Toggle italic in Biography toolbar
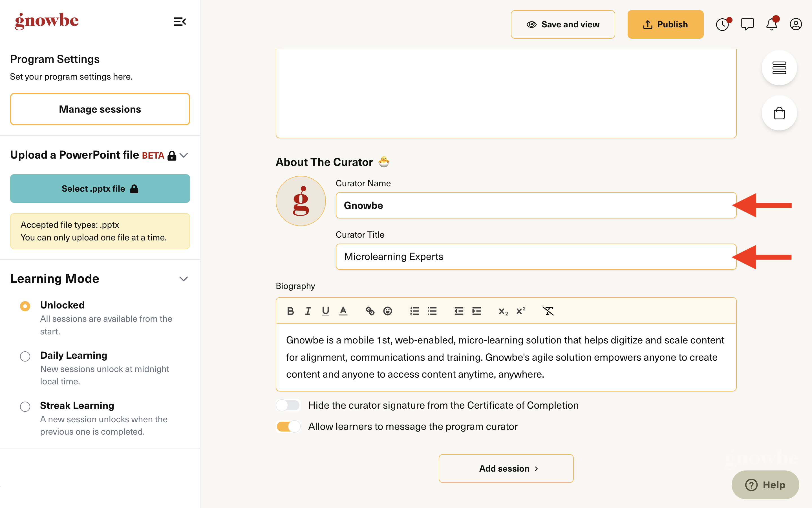This screenshot has width=812, height=508. tap(308, 311)
